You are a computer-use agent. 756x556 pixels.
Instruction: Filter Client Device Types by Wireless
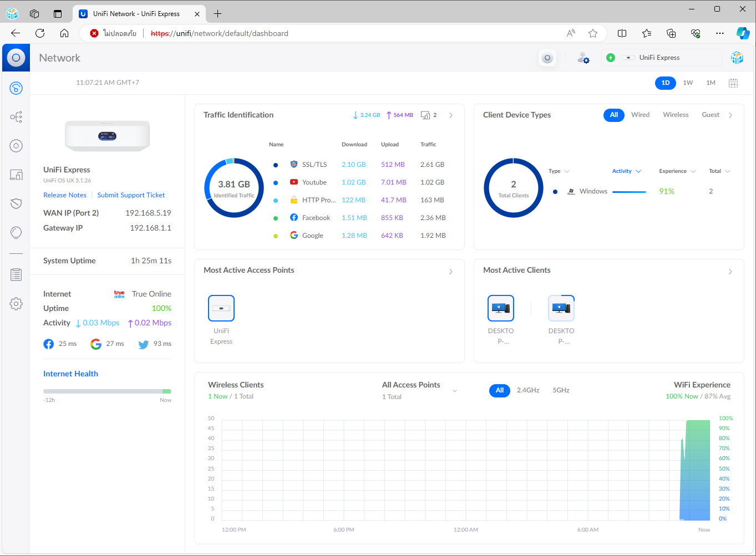click(676, 115)
